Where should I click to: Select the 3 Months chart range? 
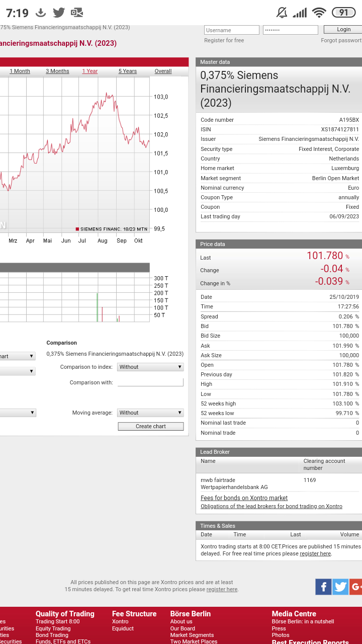click(57, 71)
